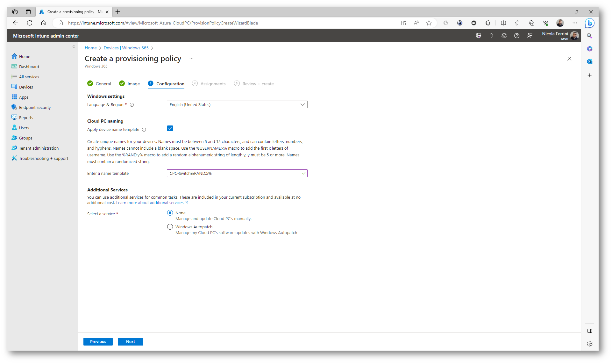Open Nicola Ferrini account menu
Viewport: 612px width, 364px height.
pos(560,36)
